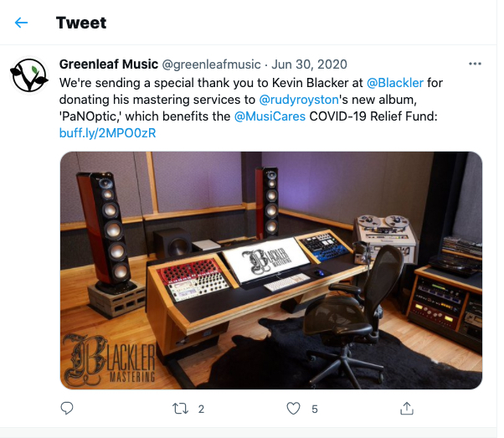Screen dimensions: 504x438
Task: Open Greenleaf Music profile avatar
Action: [29, 75]
